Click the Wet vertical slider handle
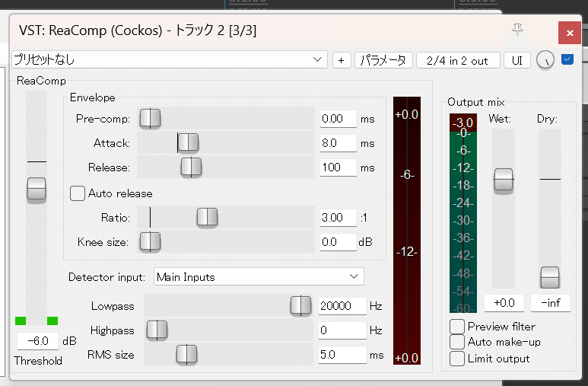 (504, 180)
